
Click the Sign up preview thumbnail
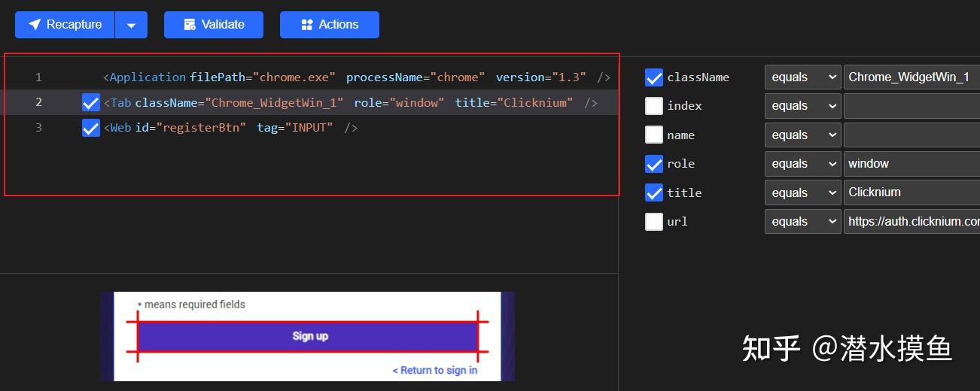(308, 336)
